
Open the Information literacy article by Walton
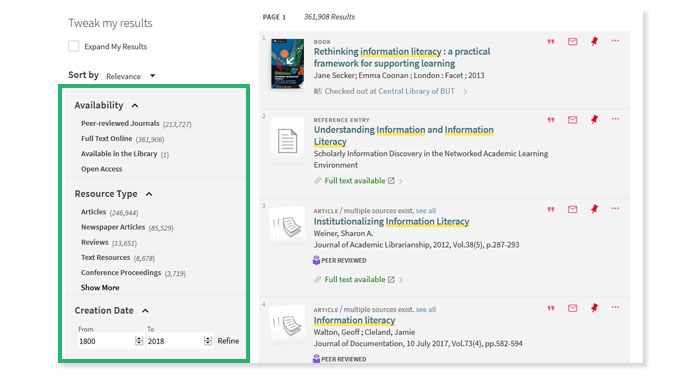click(x=354, y=320)
